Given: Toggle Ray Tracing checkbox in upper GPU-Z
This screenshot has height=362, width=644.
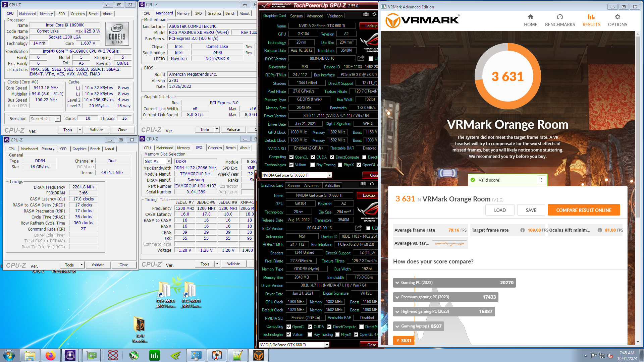Looking at the screenshot, I should [313, 165].
